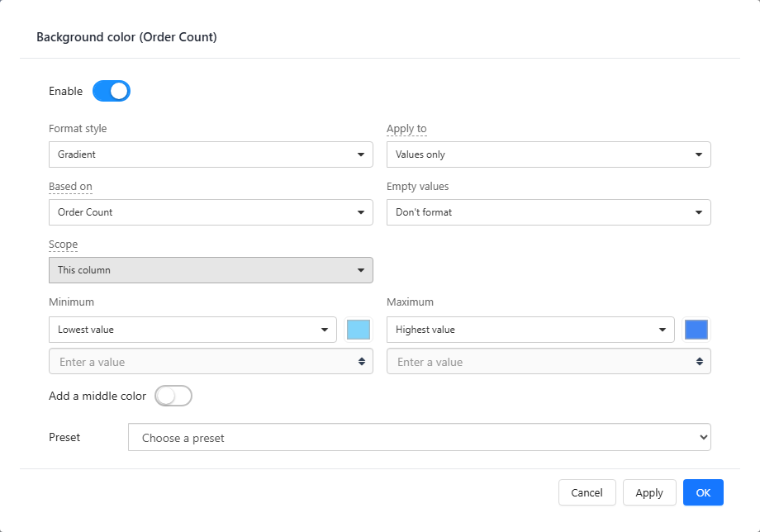Open the Choose a preset dropdown
The width and height of the screenshot is (760, 532).
(420, 438)
